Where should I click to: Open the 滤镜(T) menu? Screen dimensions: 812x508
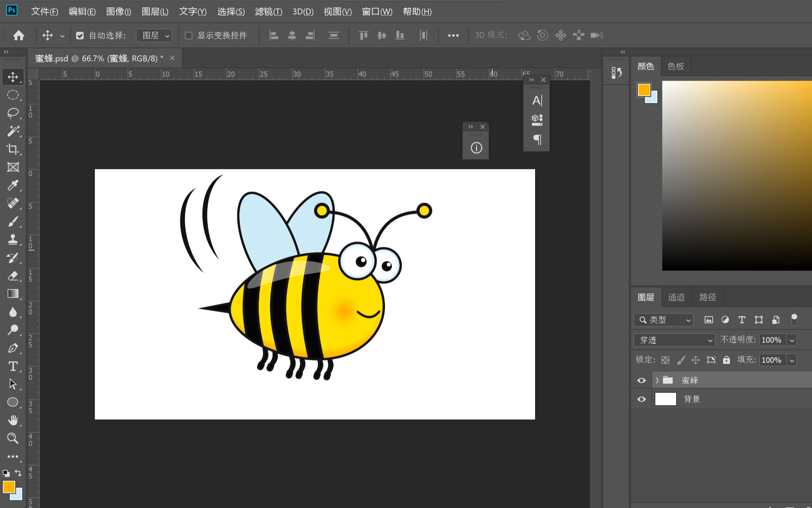coord(268,11)
